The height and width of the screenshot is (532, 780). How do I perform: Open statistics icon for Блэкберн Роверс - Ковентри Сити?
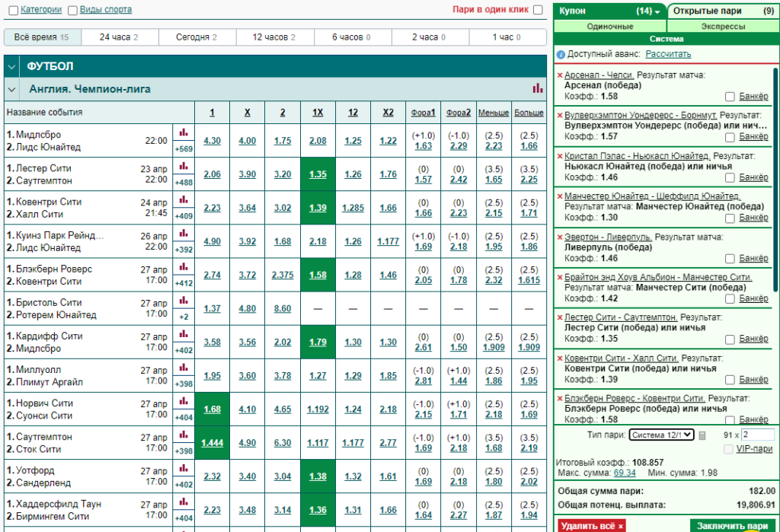pos(184,267)
